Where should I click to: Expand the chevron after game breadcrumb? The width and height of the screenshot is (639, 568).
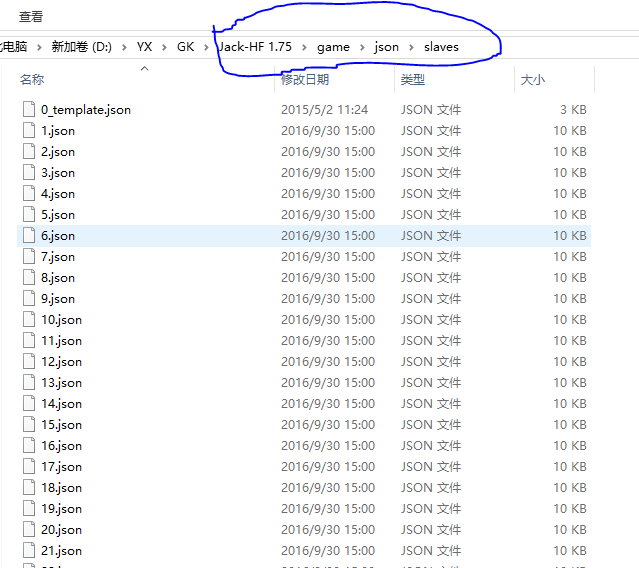[x=362, y=48]
